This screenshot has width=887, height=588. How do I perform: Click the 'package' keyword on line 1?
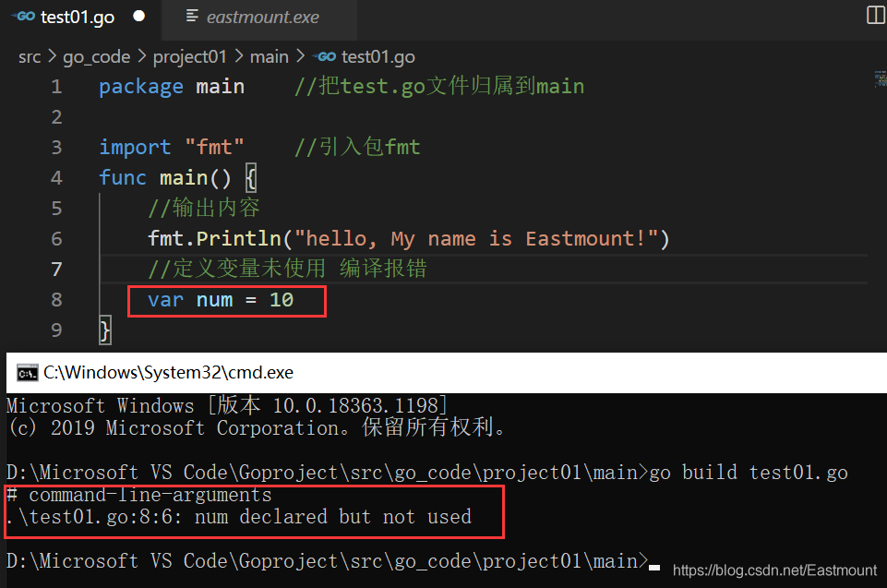point(141,87)
